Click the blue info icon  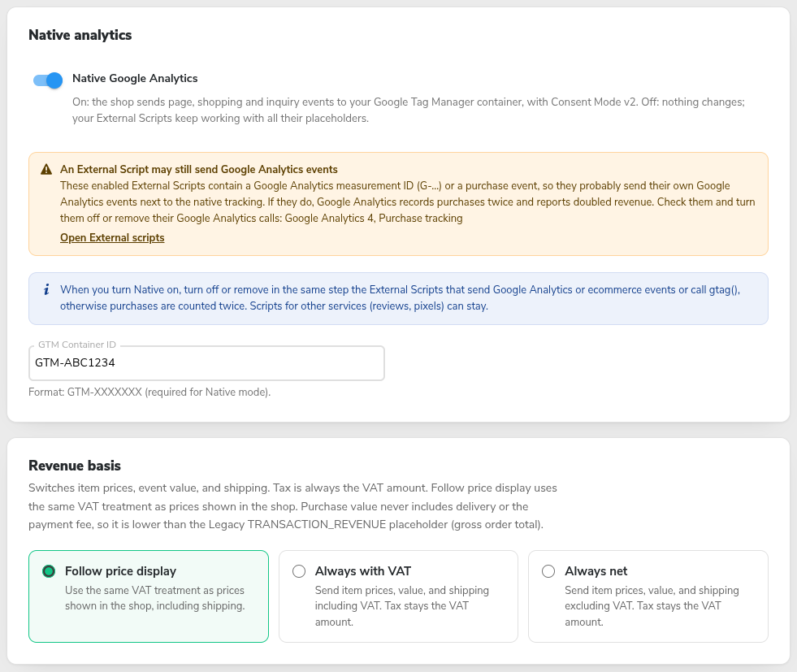[46, 290]
